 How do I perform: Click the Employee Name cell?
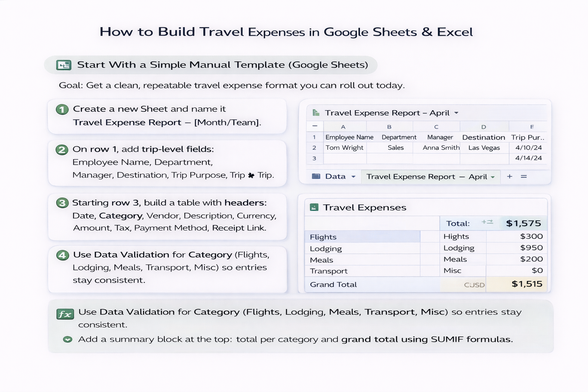click(x=349, y=137)
